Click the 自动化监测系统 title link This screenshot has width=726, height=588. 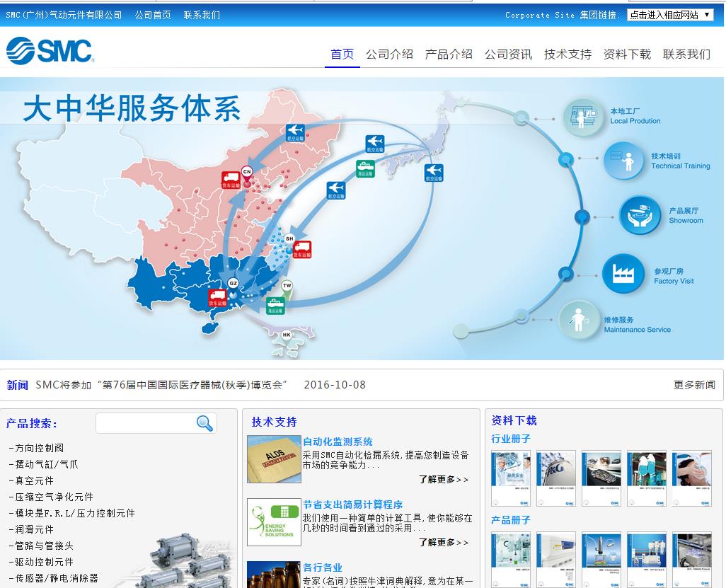point(338,442)
